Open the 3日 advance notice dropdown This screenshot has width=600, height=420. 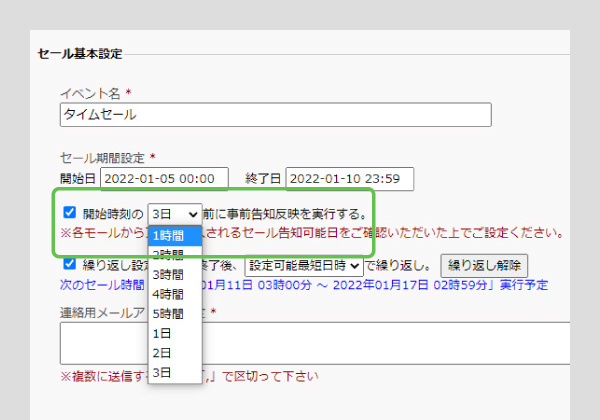point(175,214)
